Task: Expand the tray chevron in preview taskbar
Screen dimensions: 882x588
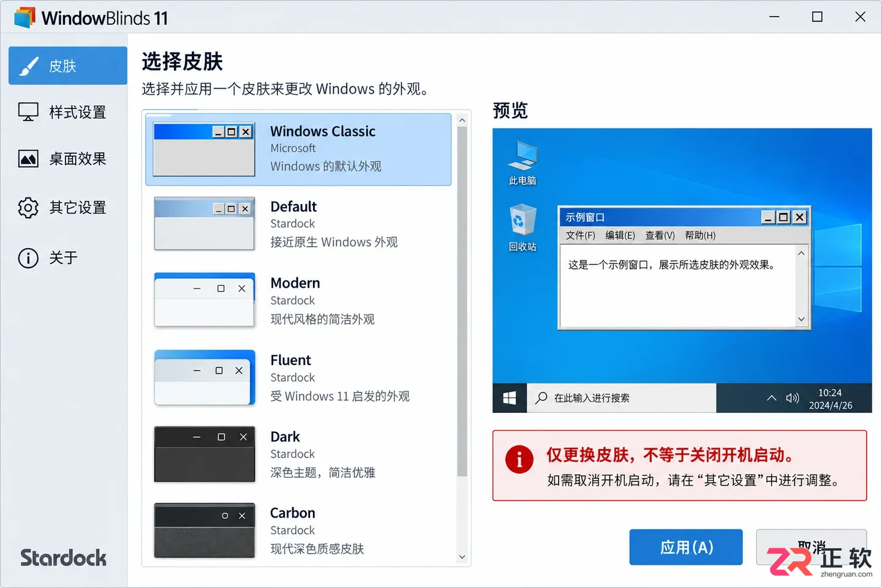Action: click(772, 398)
